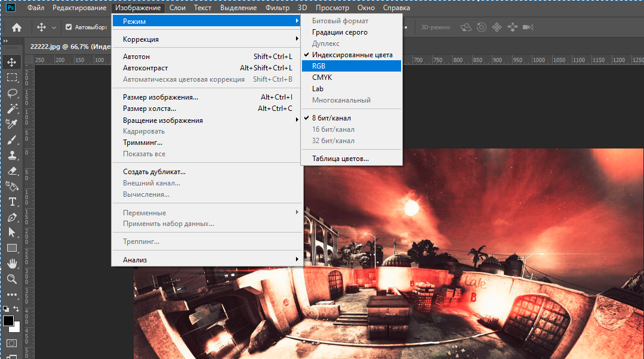Viewport: 644px width, 359px height.
Task: Click the Home icon in options bar
Action: pos(17,27)
